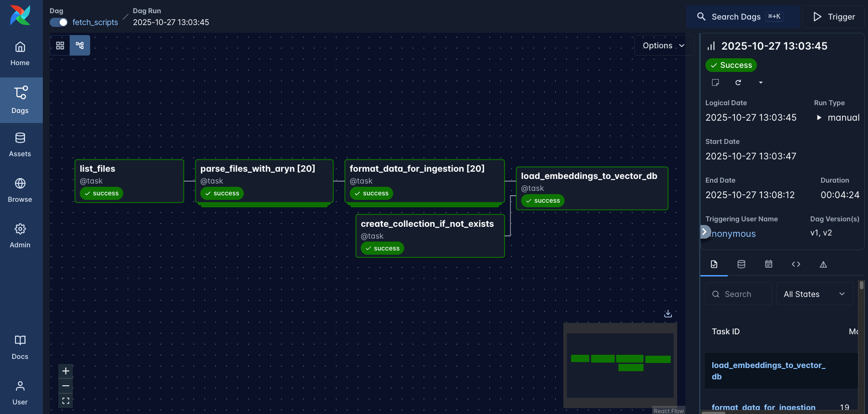
Task: Collapse the details panel with chevron
Action: pos(705,232)
